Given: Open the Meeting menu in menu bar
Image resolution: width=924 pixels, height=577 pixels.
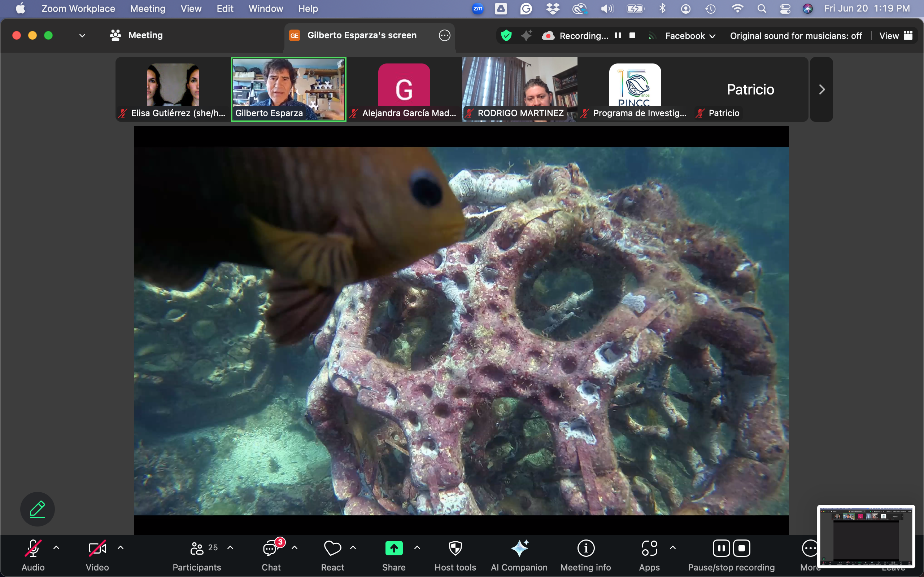Looking at the screenshot, I should tap(147, 8).
